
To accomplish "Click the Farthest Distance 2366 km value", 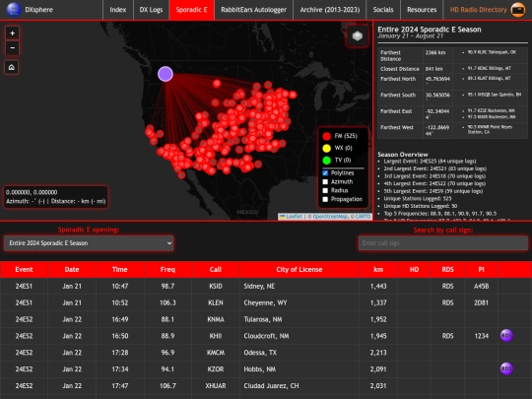I will [435, 52].
